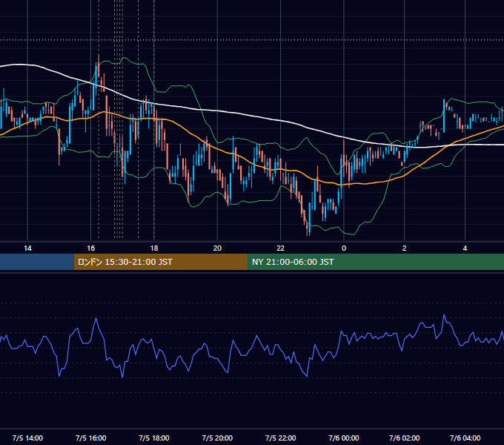
Task: Click the 7/5 14:00 date label
Action: pos(27,438)
